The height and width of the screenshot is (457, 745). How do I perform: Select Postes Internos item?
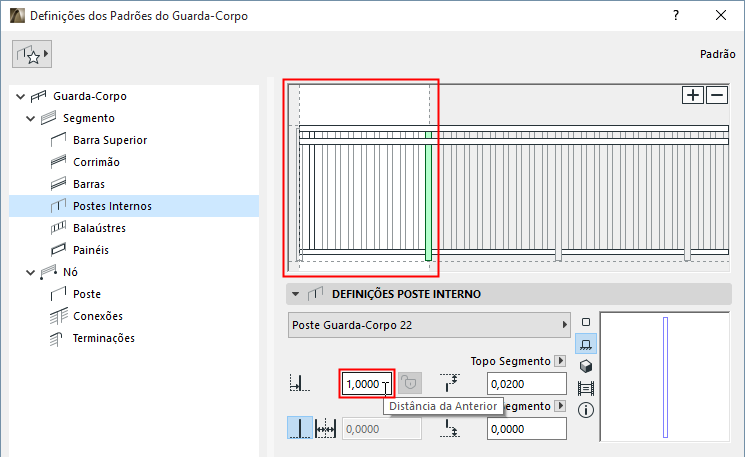tap(134, 206)
